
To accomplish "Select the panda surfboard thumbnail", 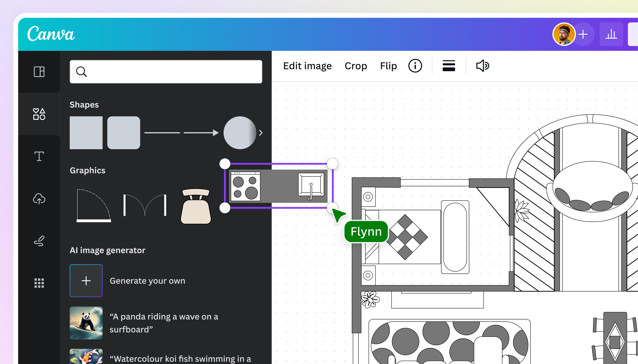I will point(86,323).
